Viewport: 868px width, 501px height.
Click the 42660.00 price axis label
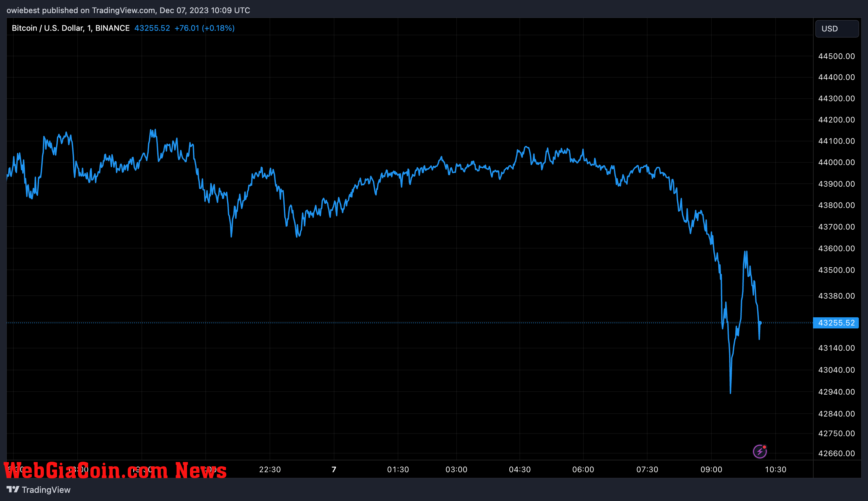click(x=836, y=454)
